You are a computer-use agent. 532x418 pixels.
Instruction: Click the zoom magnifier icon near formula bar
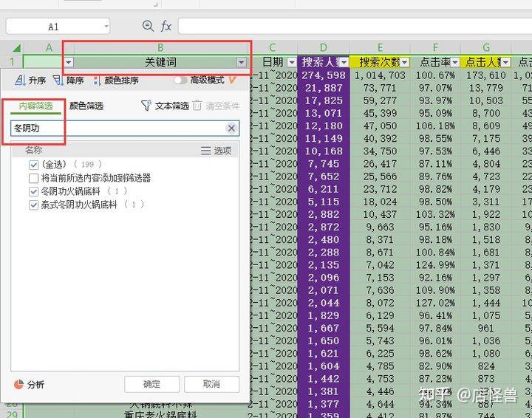coord(148,26)
